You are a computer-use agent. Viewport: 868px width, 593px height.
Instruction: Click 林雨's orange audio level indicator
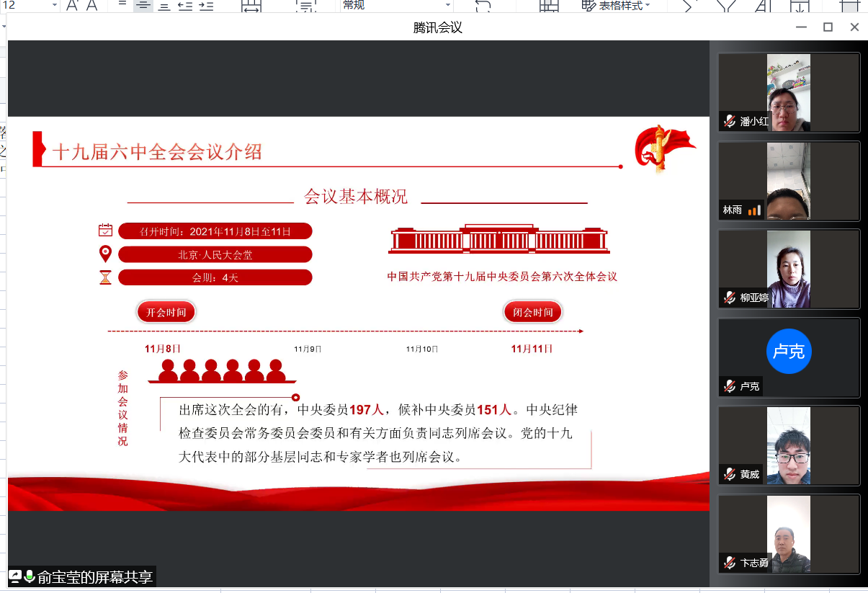pos(754,210)
